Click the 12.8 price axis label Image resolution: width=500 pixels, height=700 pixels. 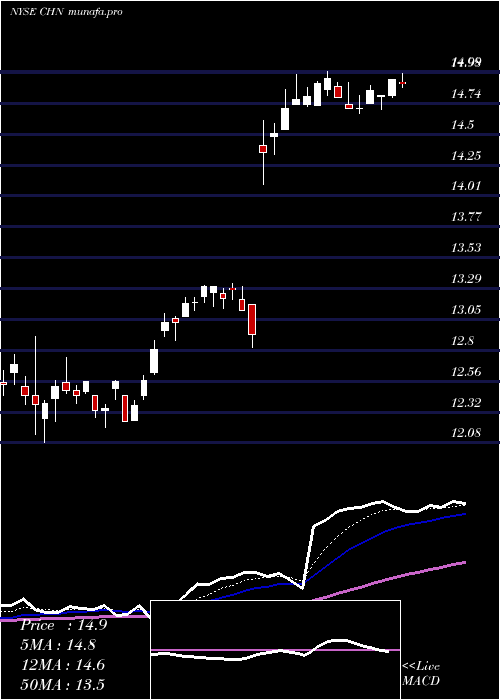pyautogui.click(x=462, y=341)
